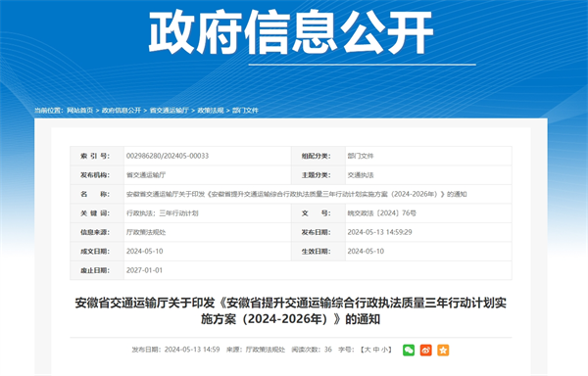The width and height of the screenshot is (588, 376).
Task: Go to 网站首页 in the breadcrumb
Action: (80, 110)
